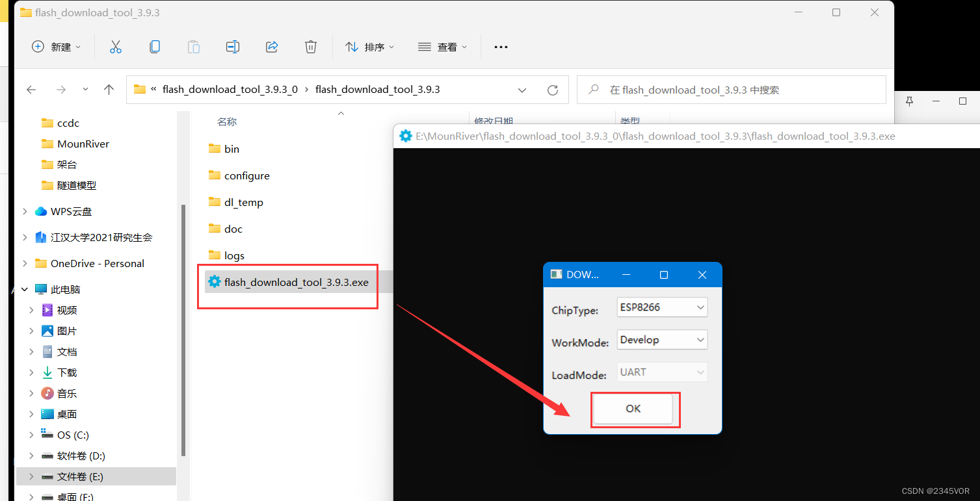Go forward with the right arrow
Image resolution: width=980 pixels, height=501 pixels.
61,90
